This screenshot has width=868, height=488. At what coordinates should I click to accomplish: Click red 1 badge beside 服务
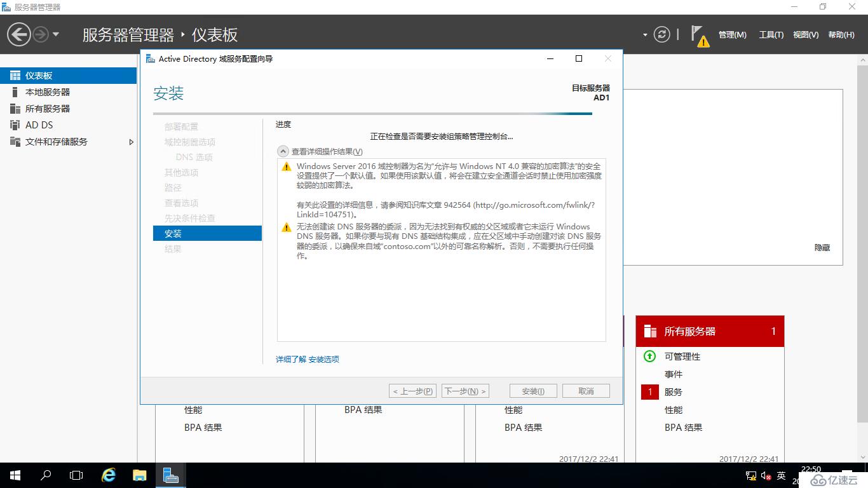click(650, 392)
